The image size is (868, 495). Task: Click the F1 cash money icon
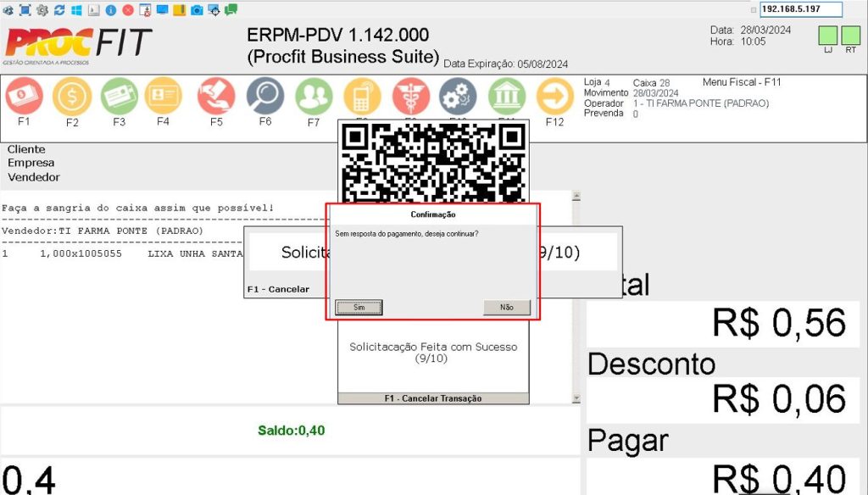(24, 97)
